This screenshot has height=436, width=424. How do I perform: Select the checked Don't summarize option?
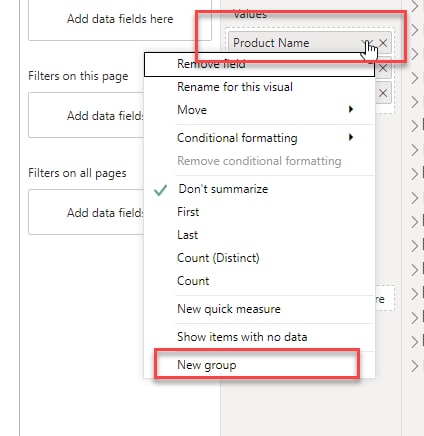(x=259, y=189)
